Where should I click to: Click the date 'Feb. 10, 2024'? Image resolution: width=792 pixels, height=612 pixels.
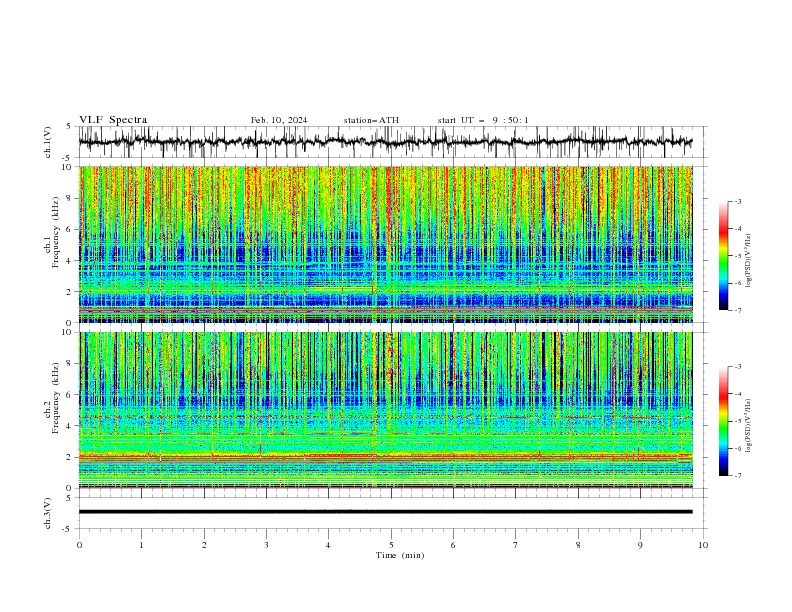click(x=279, y=120)
